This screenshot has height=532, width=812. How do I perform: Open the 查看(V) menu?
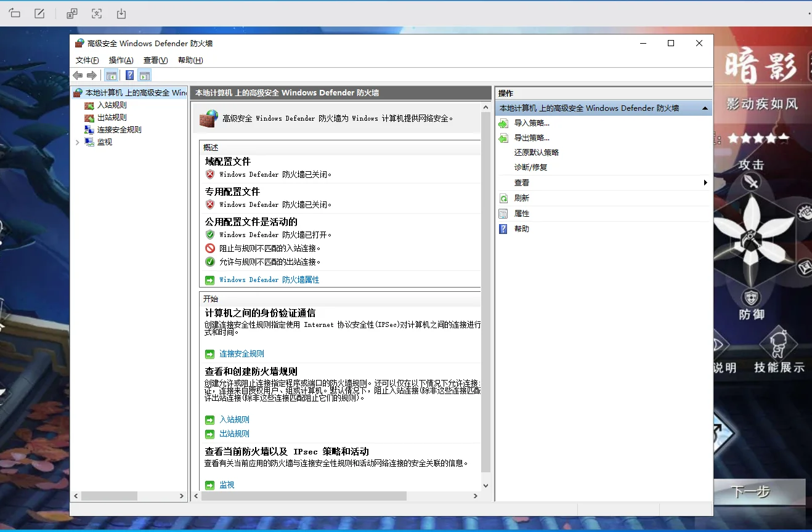(155, 60)
